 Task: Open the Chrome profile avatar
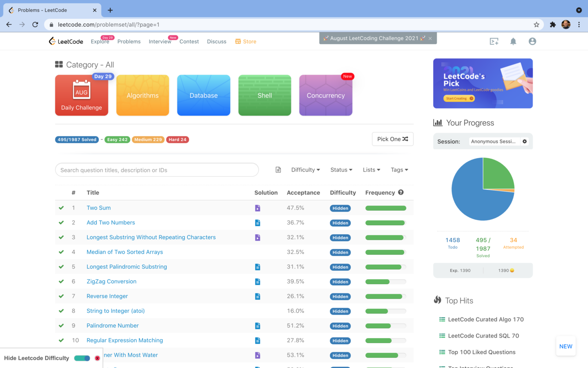click(x=566, y=24)
